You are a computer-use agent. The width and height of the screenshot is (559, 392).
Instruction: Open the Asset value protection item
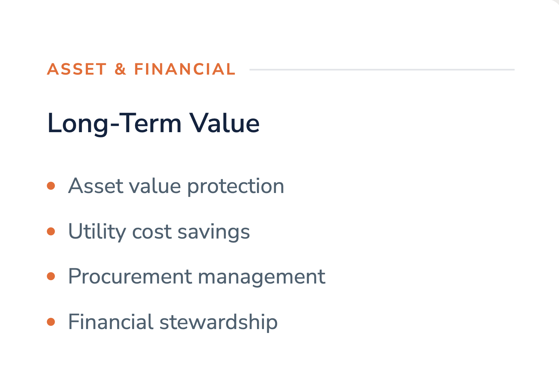pyautogui.click(x=176, y=186)
